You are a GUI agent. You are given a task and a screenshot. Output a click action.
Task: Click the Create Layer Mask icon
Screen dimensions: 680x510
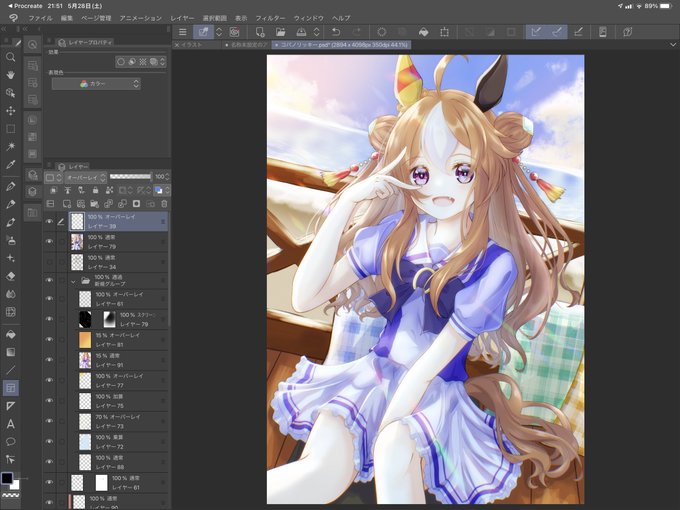(x=136, y=204)
